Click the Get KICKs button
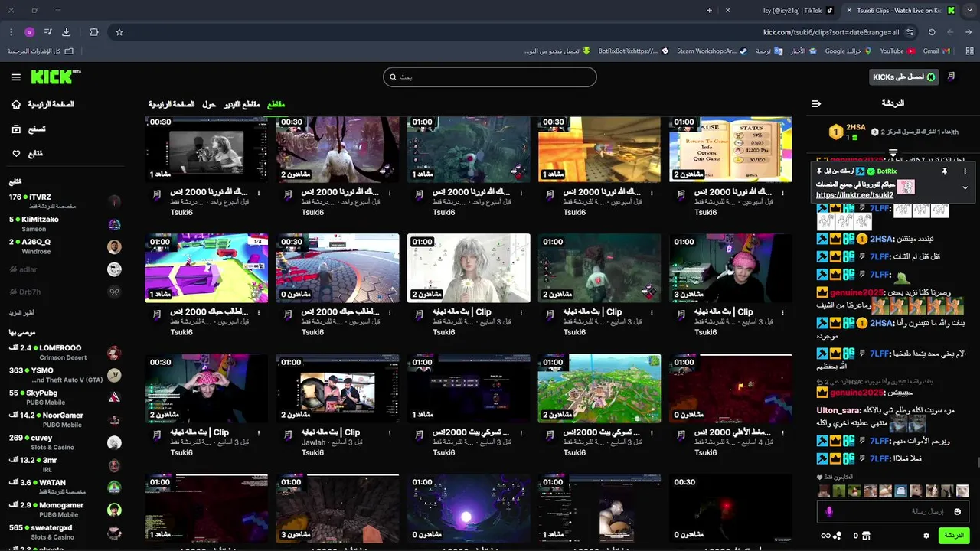Screen dimensions: 980x551 tap(904, 77)
